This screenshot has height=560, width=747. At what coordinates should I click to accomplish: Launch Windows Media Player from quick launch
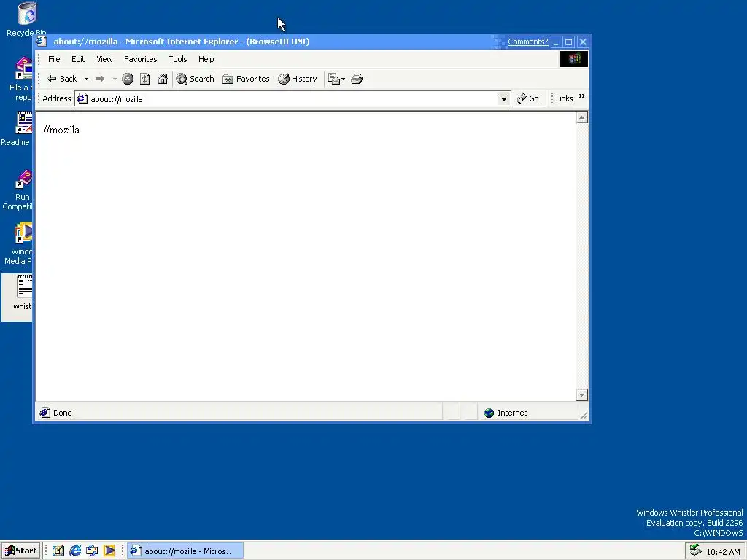[x=109, y=551]
